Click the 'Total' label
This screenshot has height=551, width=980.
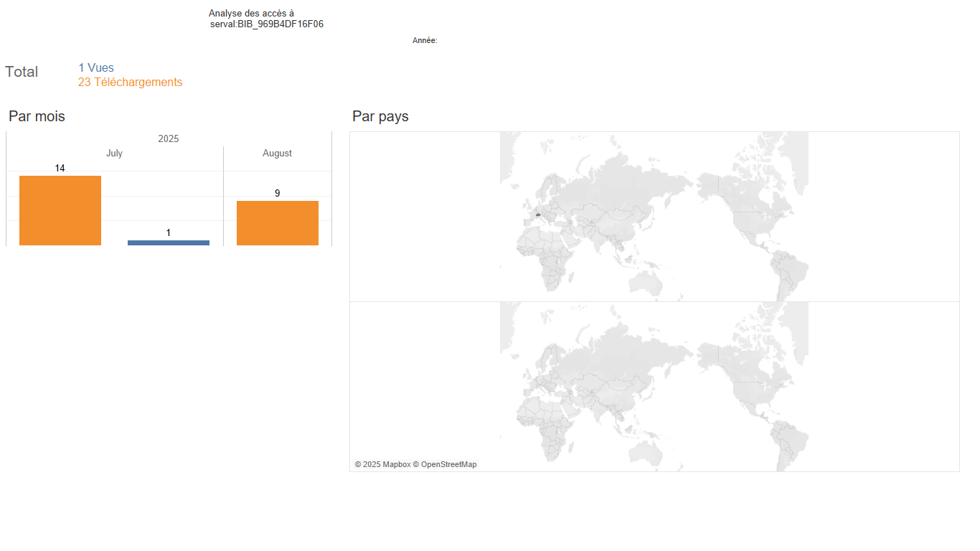point(22,72)
